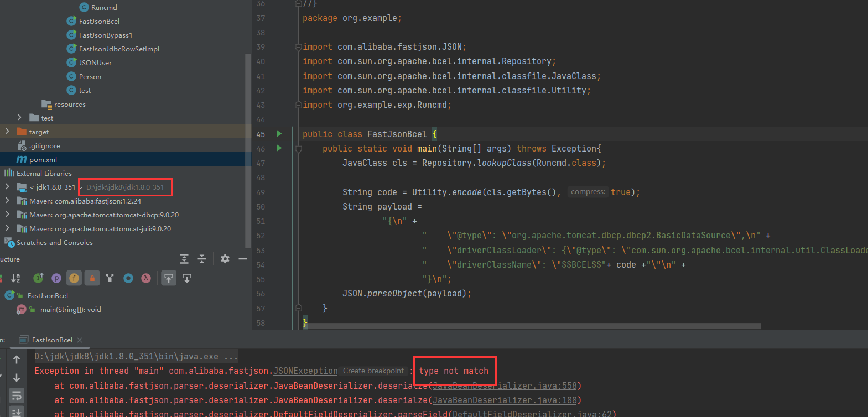868x417 pixels.
Task: Toggle Show Non-Public members filter
Action: 92,278
